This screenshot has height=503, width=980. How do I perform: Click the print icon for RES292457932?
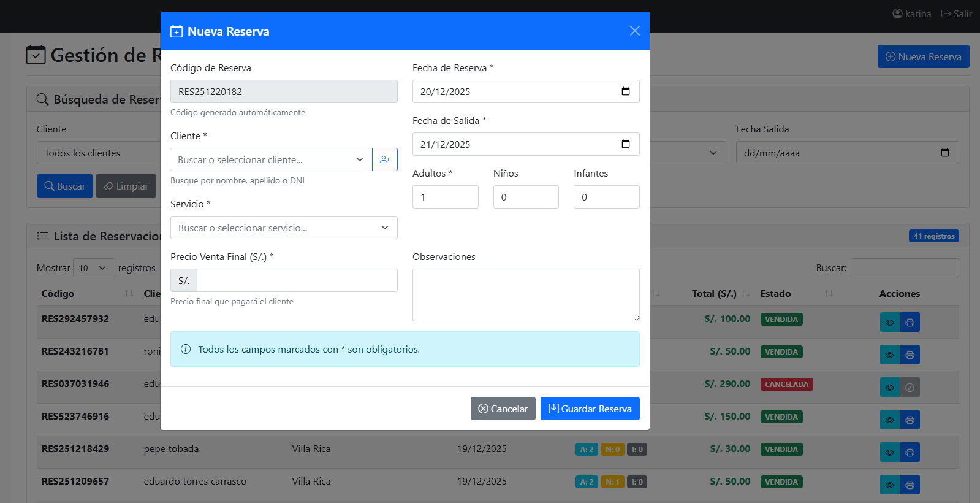(910, 322)
